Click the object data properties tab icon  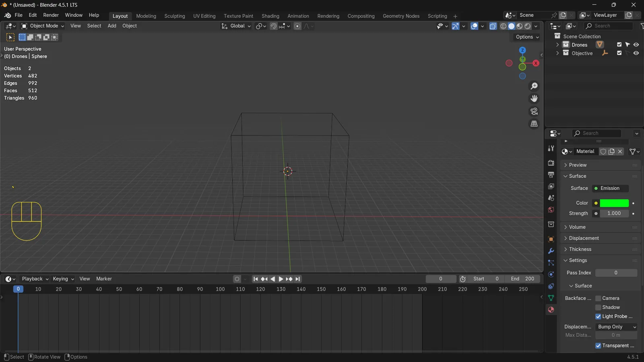point(551,298)
